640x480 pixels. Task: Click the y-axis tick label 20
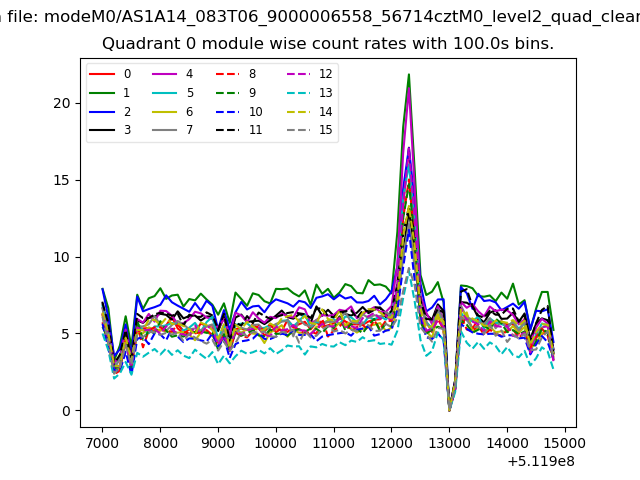pos(63,103)
